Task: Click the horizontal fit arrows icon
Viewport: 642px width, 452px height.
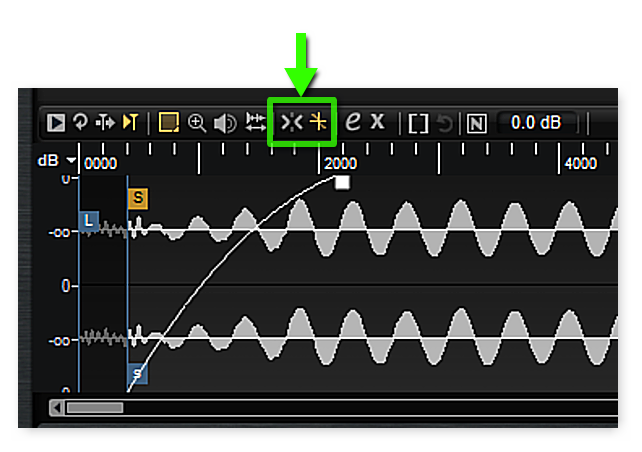Action: click(255, 122)
